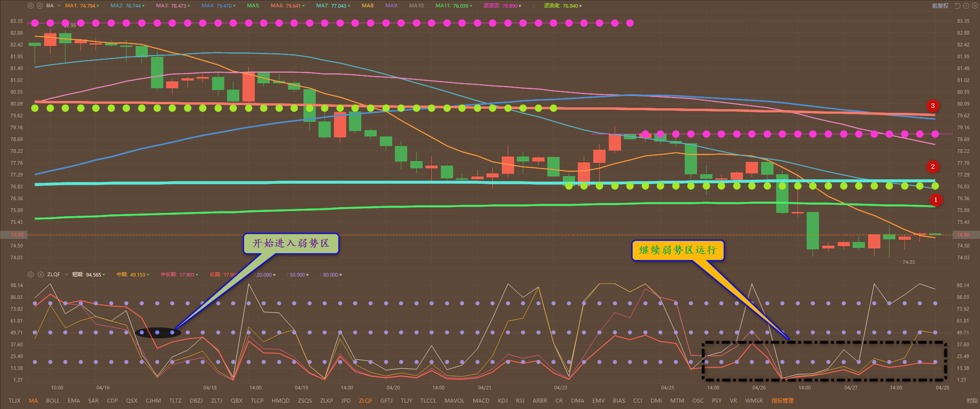Select the BIAS indicator tab
Image resolution: width=980 pixels, height=409 pixels.
coord(619,401)
